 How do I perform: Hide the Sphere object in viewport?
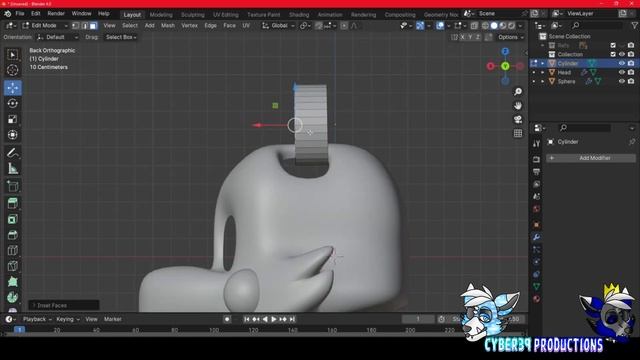(622, 81)
